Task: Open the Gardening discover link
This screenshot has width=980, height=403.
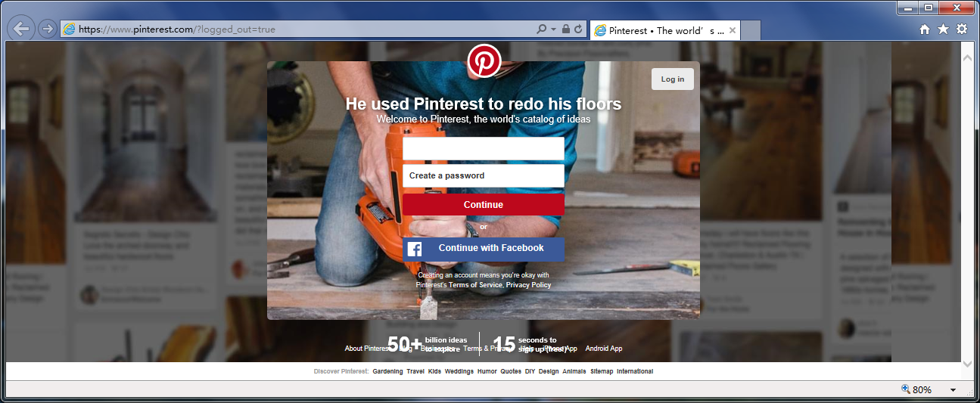Action: 387,372
